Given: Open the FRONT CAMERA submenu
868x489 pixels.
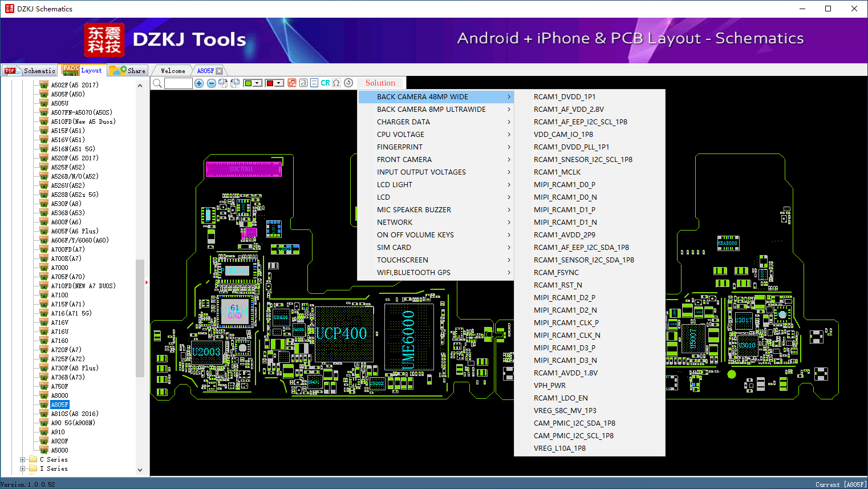Looking at the screenshot, I should 436,159.
